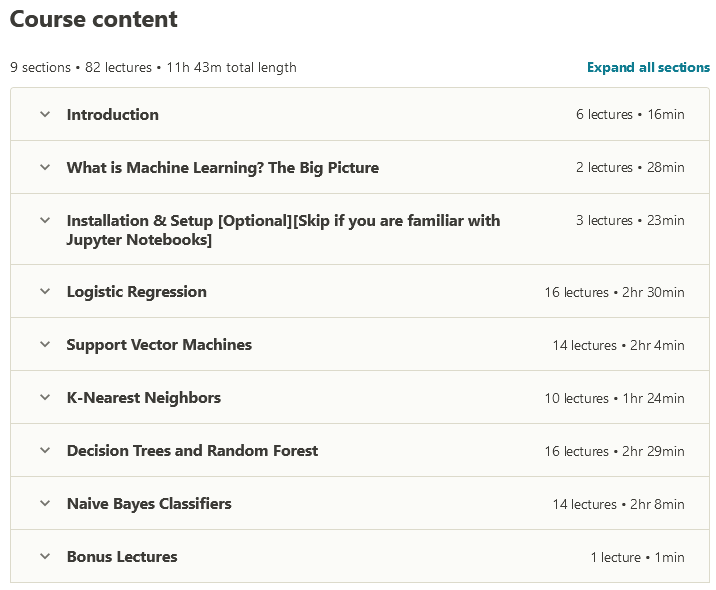Click Naive Bayes Classifiers chevron
This screenshot has height=590, width=716.
click(x=44, y=503)
